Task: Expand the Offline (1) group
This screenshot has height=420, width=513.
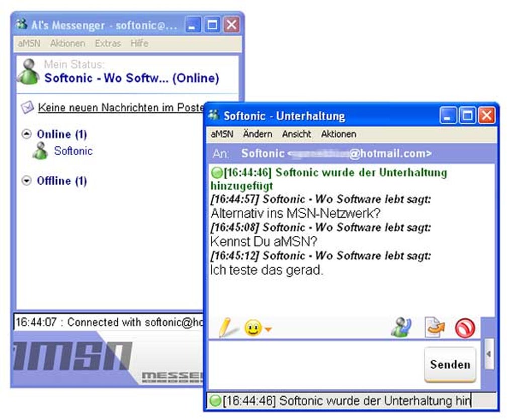Action: (x=27, y=181)
